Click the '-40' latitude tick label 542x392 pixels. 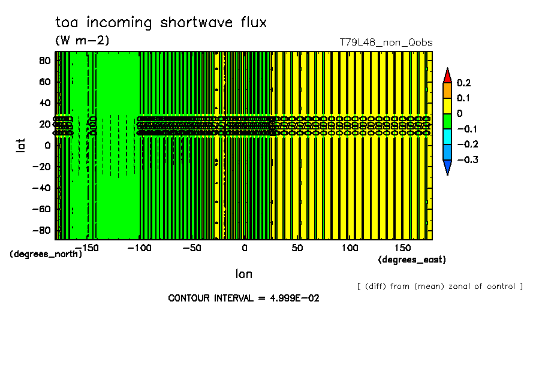tap(42, 188)
